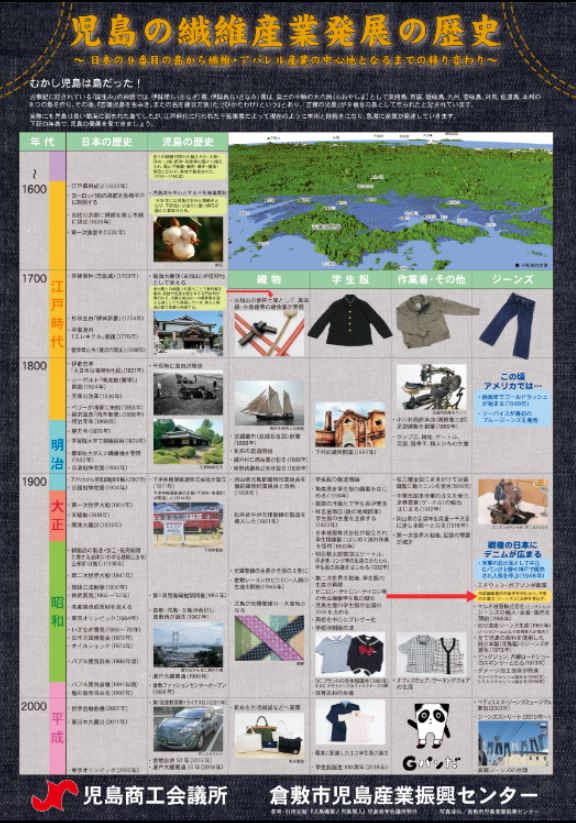Screen dimensions: 576x823
Task: Select the 学生服 column header
Action: tap(350, 279)
